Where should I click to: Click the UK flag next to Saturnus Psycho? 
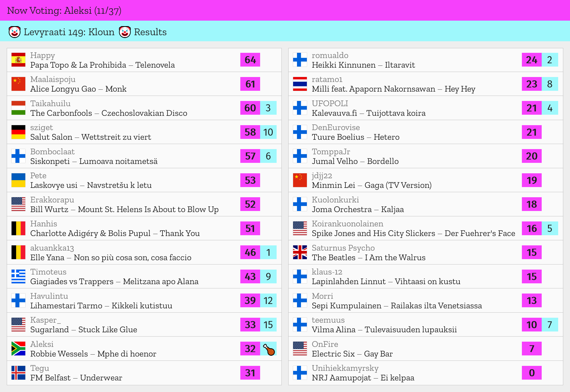[x=300, y=252]
